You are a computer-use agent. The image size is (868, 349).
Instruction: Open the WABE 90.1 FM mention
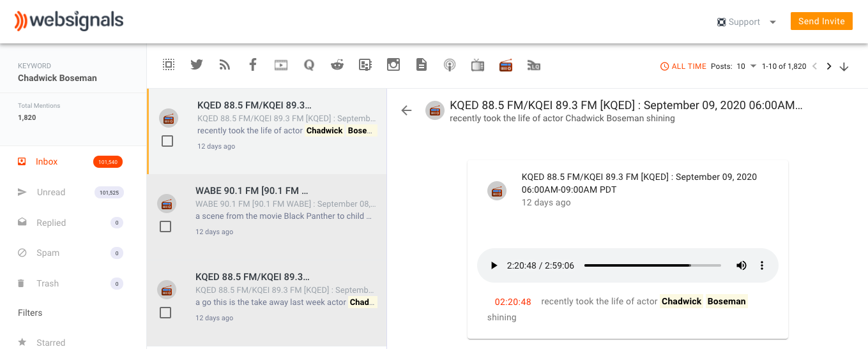click(x=267, y=217)
